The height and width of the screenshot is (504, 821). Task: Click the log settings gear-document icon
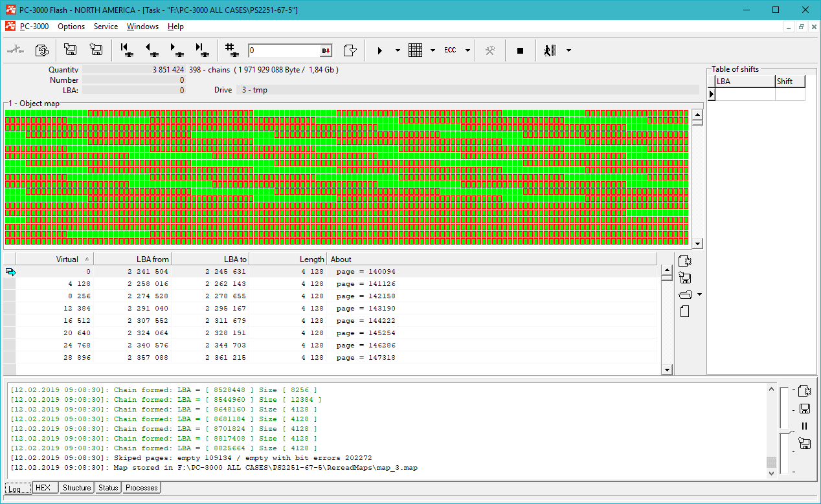pos(805,391)
